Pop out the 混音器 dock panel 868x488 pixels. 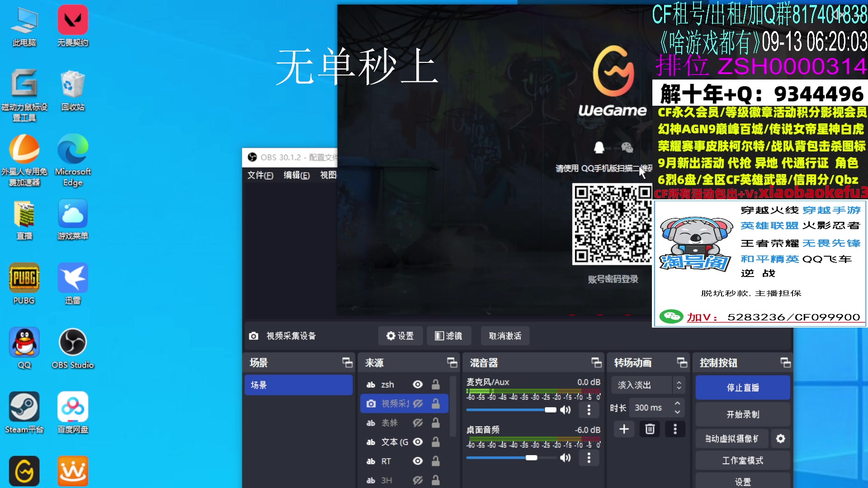click(x=596, y=362)
